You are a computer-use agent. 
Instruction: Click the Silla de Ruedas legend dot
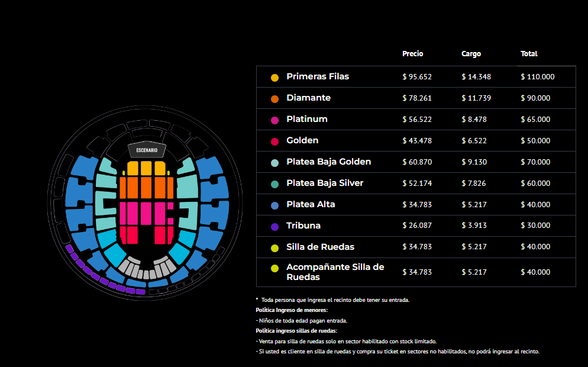point(274,248)
